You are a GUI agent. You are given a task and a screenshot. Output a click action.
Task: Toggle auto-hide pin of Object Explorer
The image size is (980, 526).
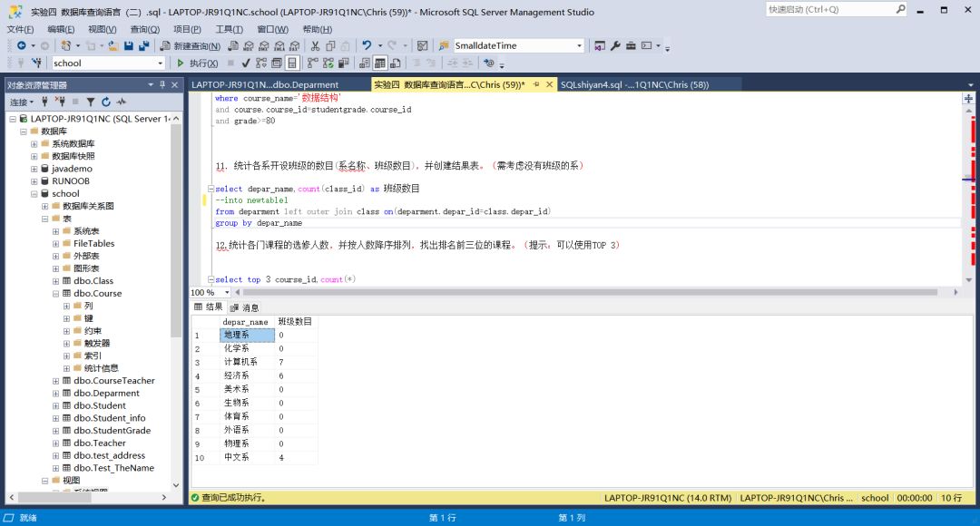click(162, 84)
